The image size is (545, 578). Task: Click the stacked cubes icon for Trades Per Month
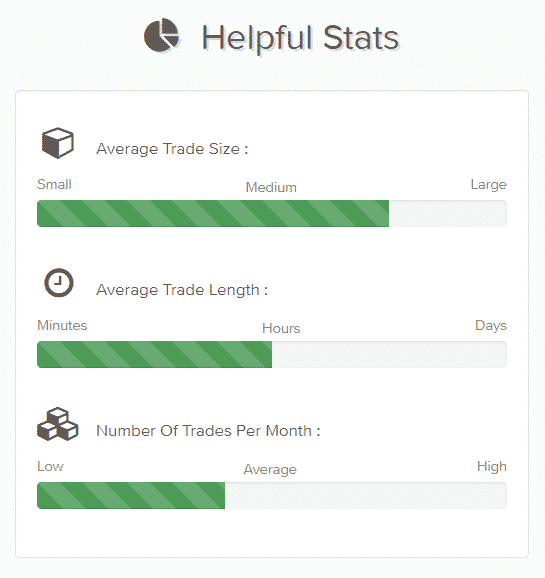[x=58, y=424]
